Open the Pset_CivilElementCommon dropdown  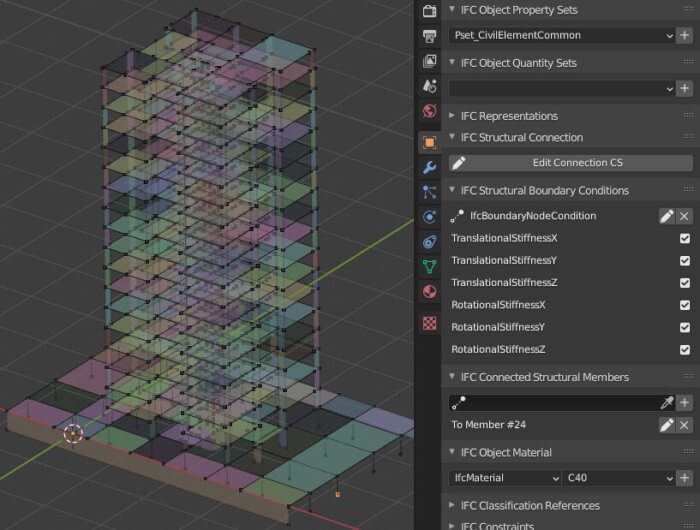point(562,35)
